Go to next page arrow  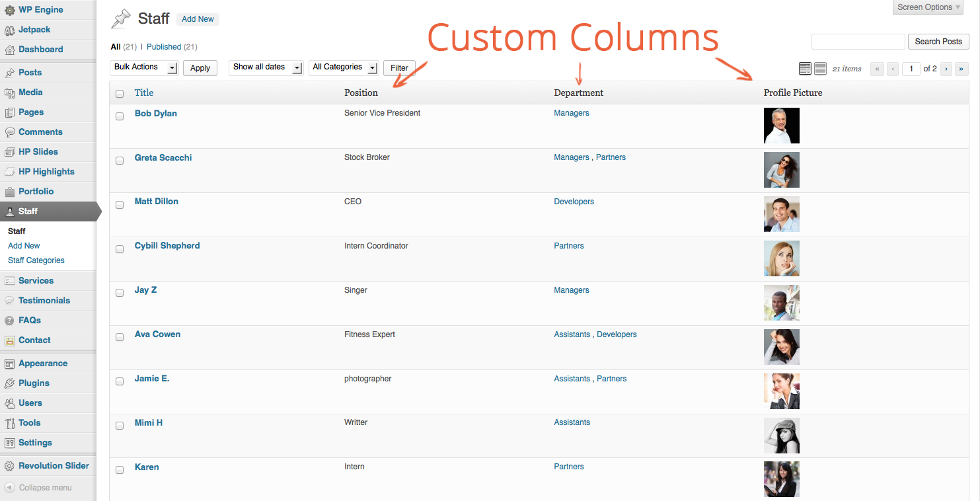pos(946,69)
